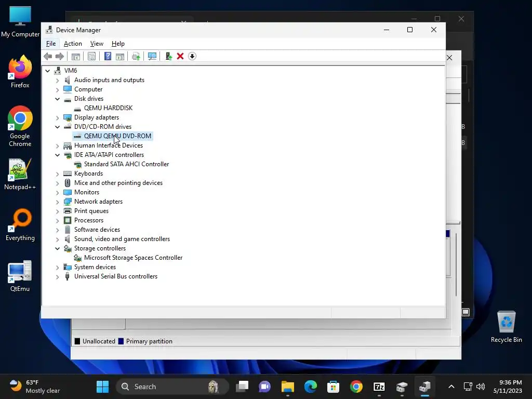Viewport: 532px width, 399px height.
Task: Open Microsoft Store from the taskbar
Action: (333, 387)
